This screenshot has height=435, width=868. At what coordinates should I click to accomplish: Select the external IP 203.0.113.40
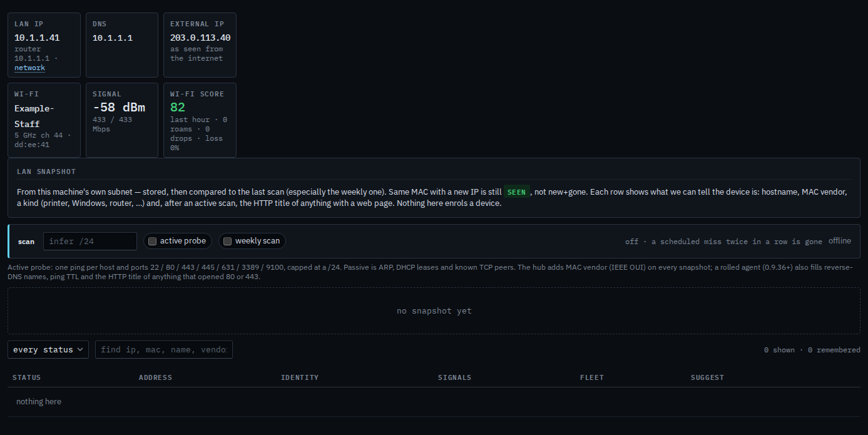pyautogui.click(x=200, y=38)
